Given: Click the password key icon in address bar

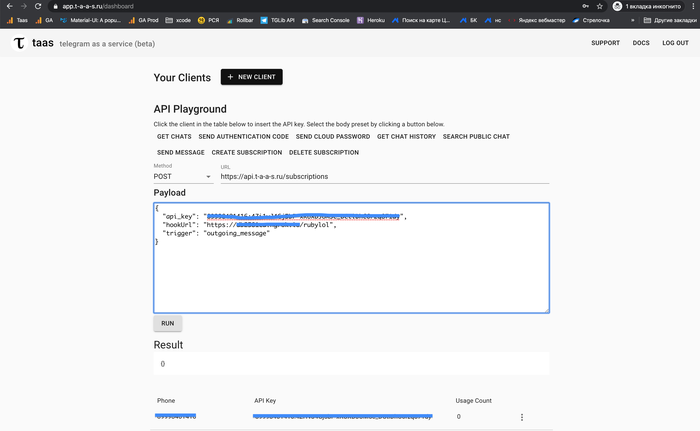Looking at the screenshot, I should tap(582, 6).
